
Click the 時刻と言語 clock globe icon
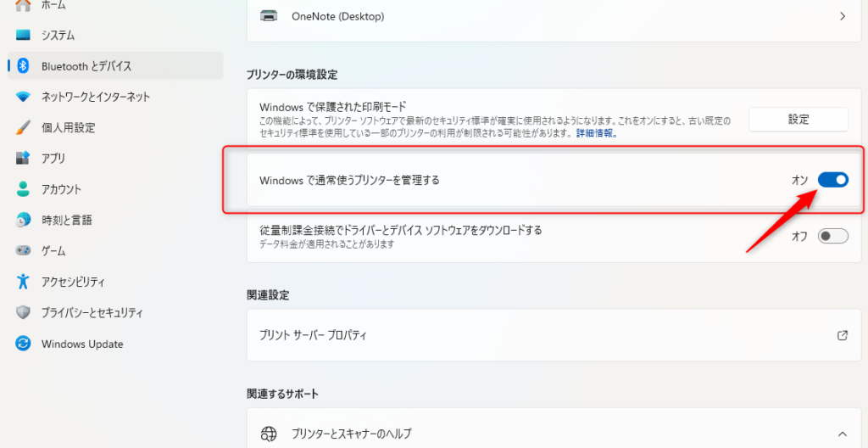coord(25,221)
